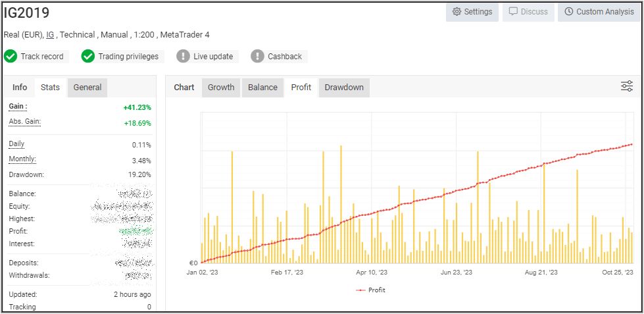Click the Live update gray exclamation icon

click(x=183, y=57)
